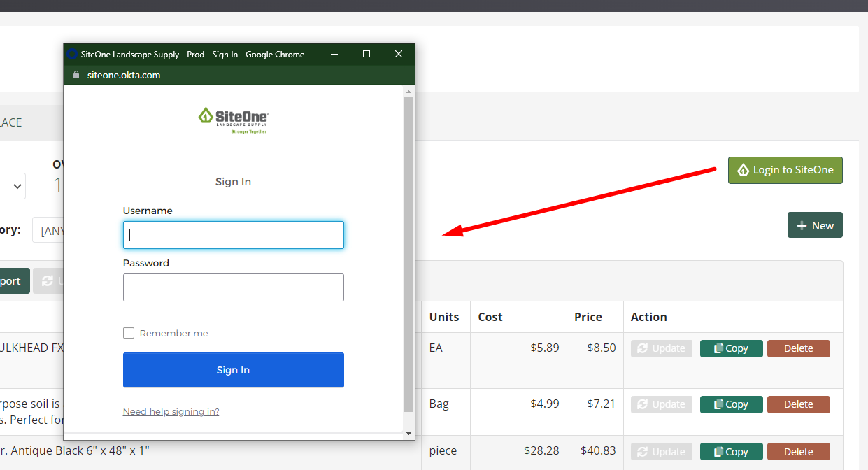868x470 pixels.
Task: Click the favicon in the popup title bar
Action: (71, 54)
